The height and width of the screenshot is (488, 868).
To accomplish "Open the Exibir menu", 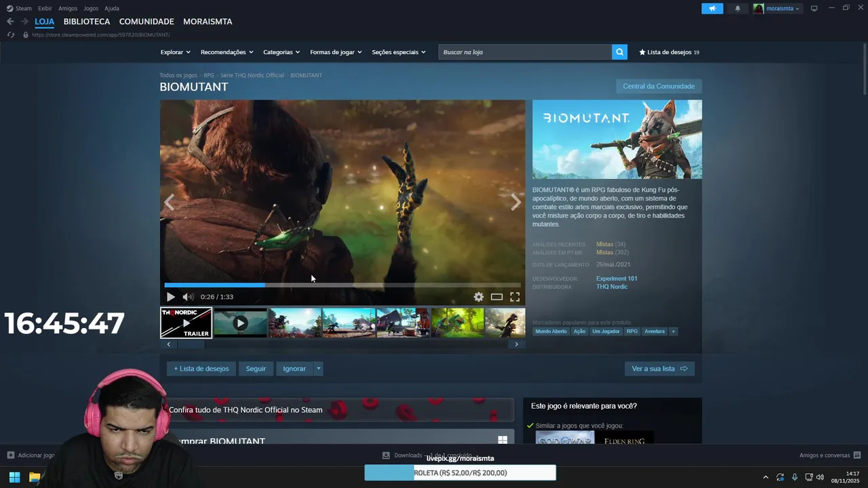I will [45, 8].
